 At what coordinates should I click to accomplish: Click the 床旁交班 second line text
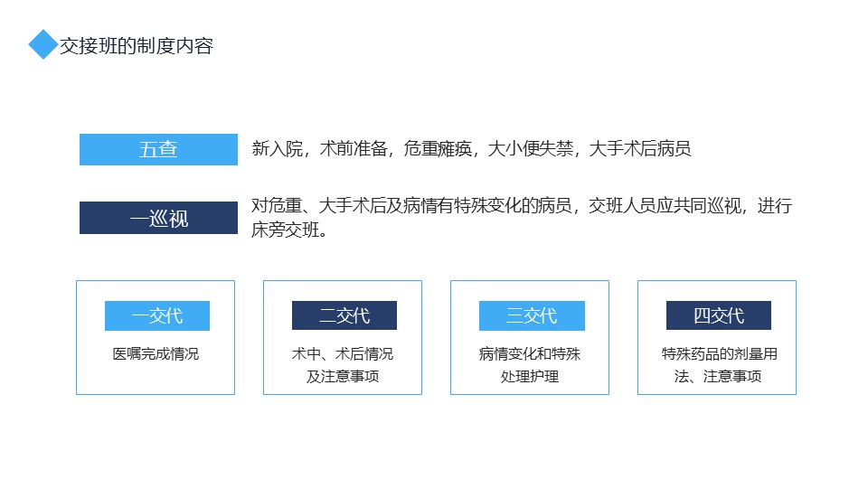[x=289, y=230]
